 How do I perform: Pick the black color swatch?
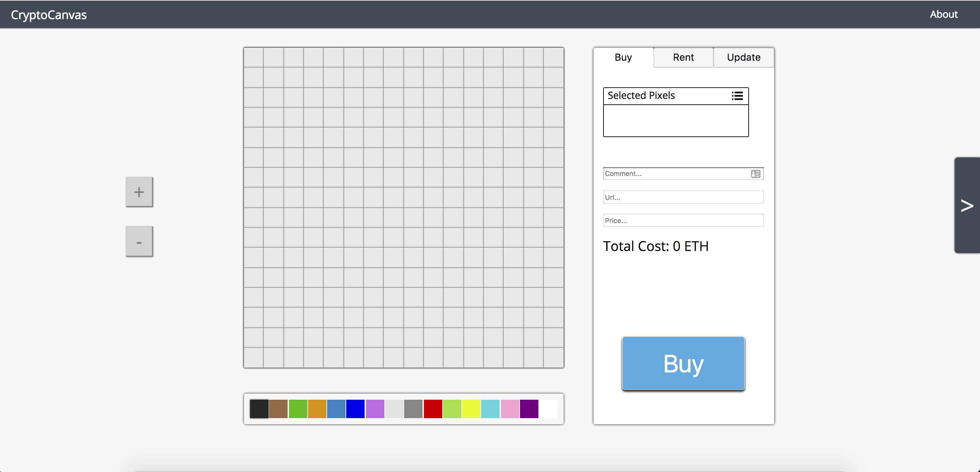pyautogui.click(x=259, y=409)
